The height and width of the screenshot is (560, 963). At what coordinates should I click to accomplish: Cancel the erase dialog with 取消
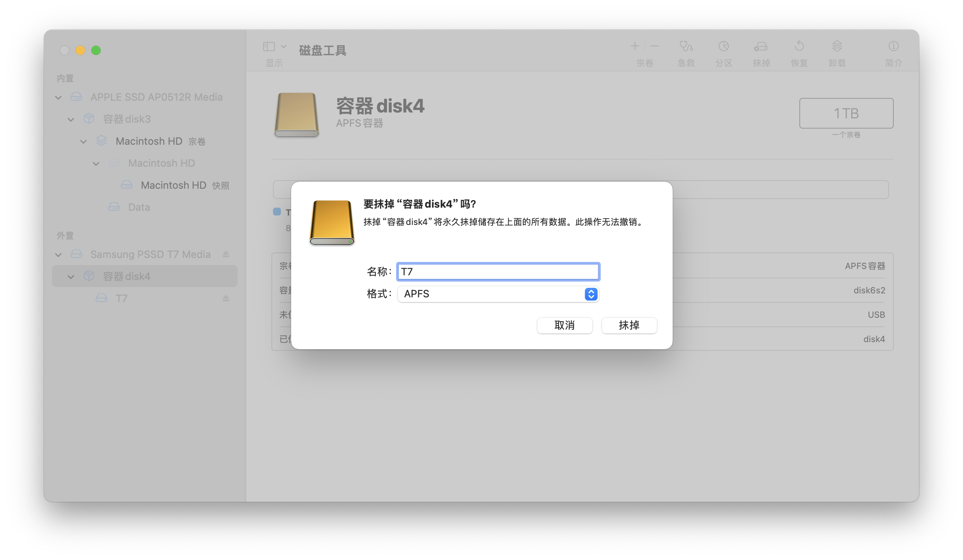[x=565, y=325]
